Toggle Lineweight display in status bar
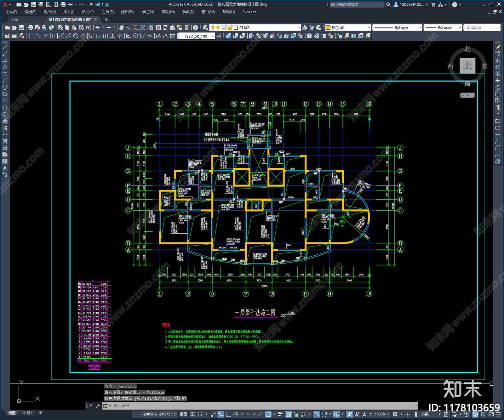 point(280,414)
